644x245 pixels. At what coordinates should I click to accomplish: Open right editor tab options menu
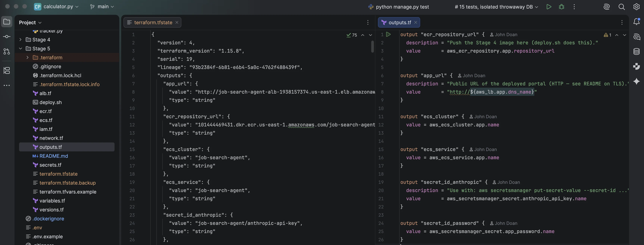pyautogui.click(x=622, y=23)
